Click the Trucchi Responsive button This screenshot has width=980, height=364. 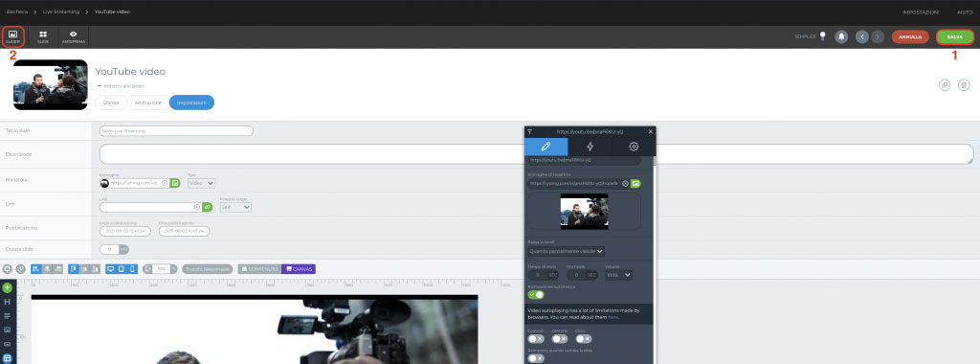[208, 269]
